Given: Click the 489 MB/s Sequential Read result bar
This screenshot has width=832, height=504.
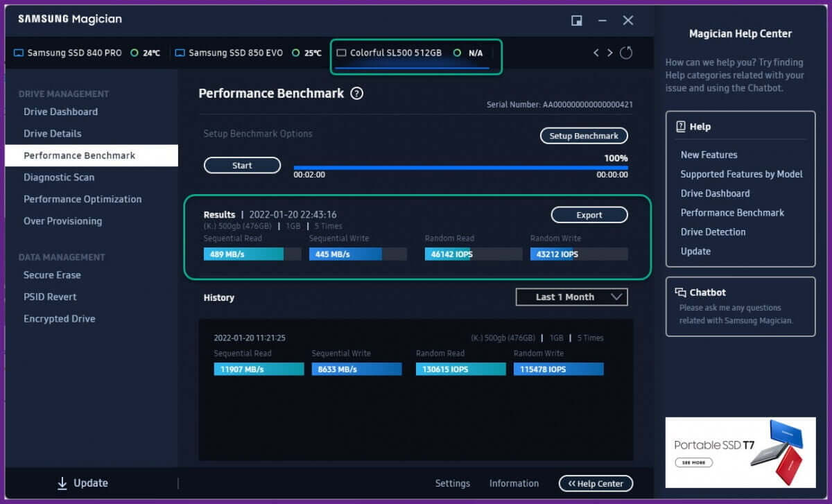Looking at the screenshot, I should point(252,254).
